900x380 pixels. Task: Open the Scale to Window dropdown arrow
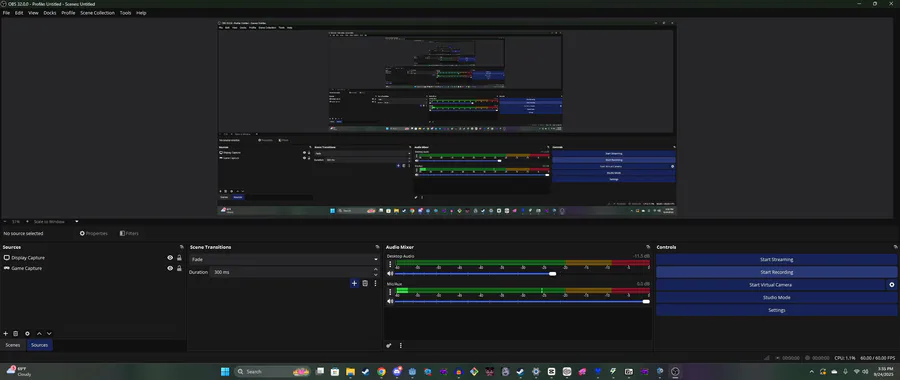point(76,222)
